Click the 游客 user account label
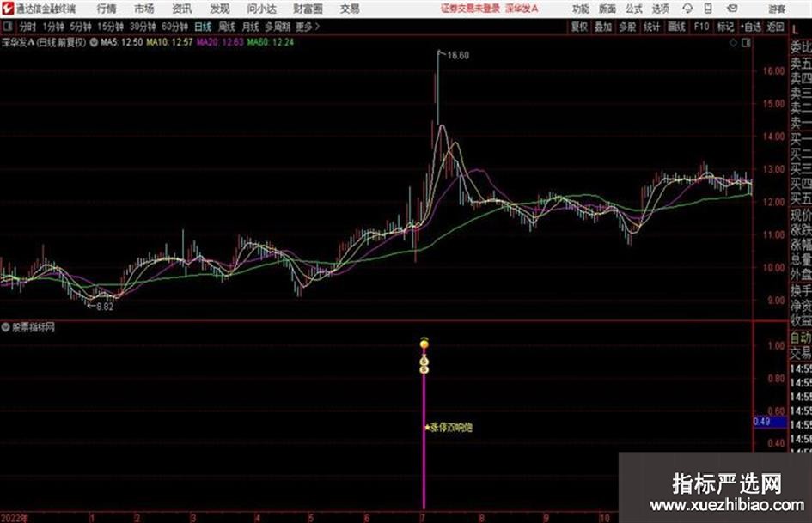Screen dimensions: 812x523 [776, 9]
